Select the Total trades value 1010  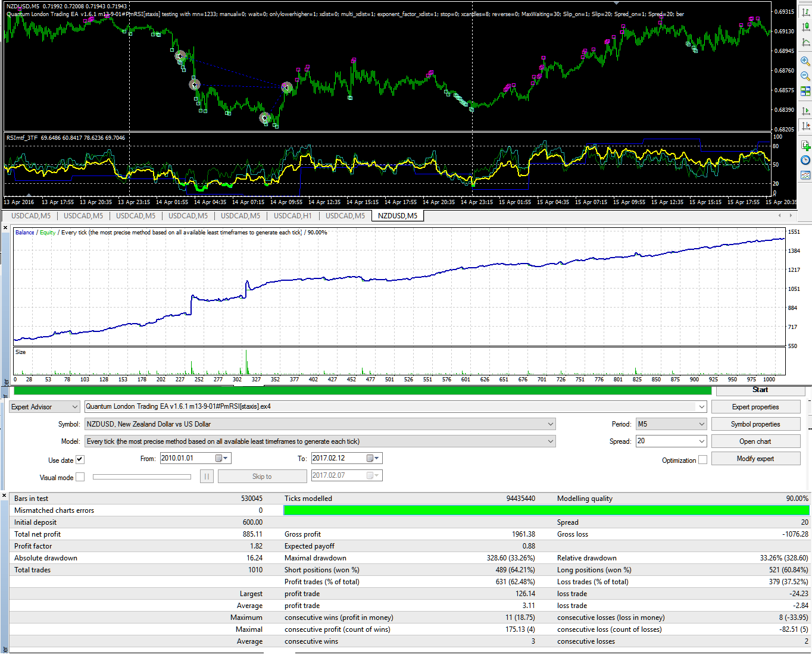[255, 570]
